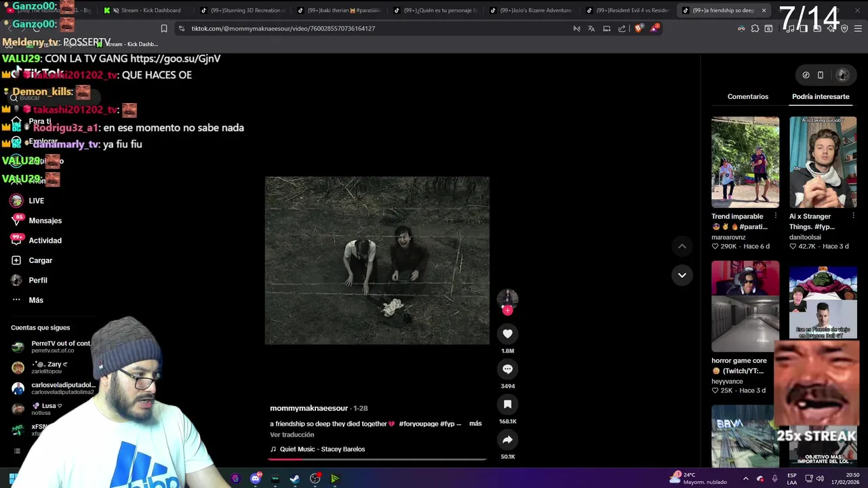Screen dimensions: 868x488
Task: Open options dots on 'Ai x Stranger Things' card
Action: click(853, 216)
